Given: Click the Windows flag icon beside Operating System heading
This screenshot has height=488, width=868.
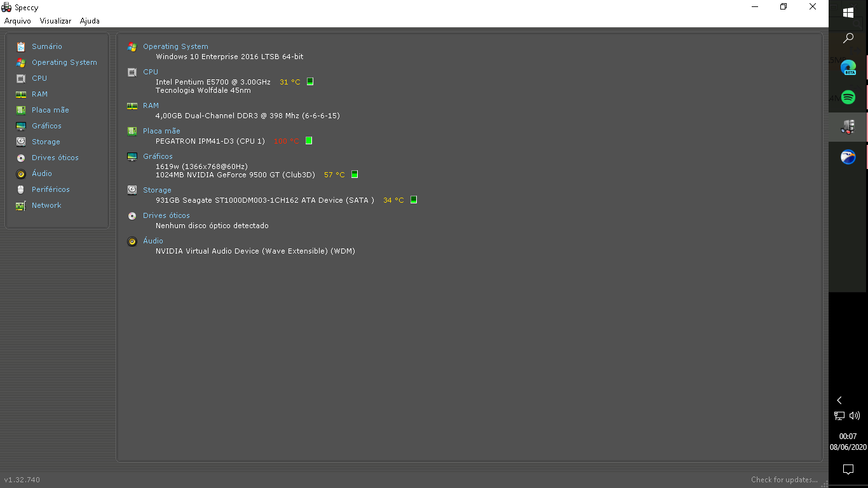Looking at the screenshot, I should tap(132, 46).
